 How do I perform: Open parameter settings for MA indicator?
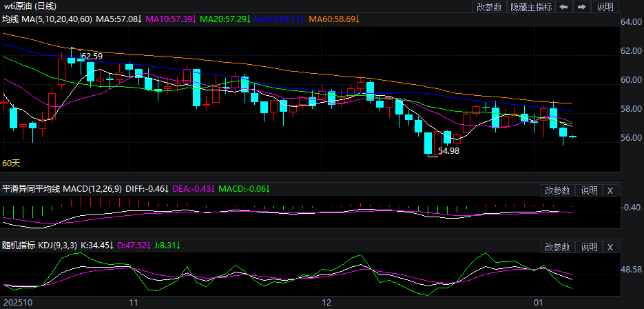pos(489,7)
